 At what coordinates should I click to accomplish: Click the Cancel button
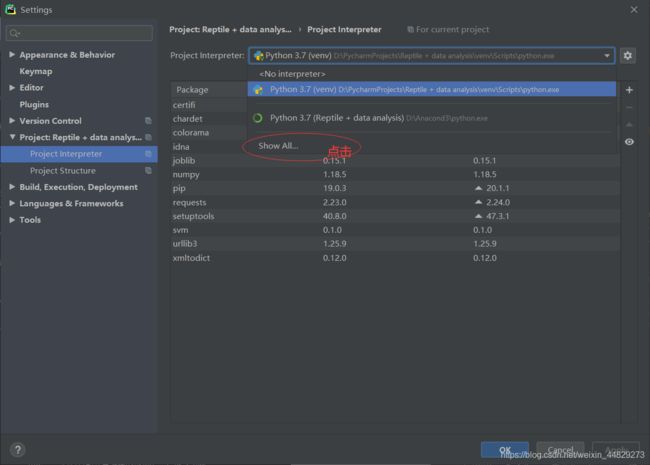[560, 450]
